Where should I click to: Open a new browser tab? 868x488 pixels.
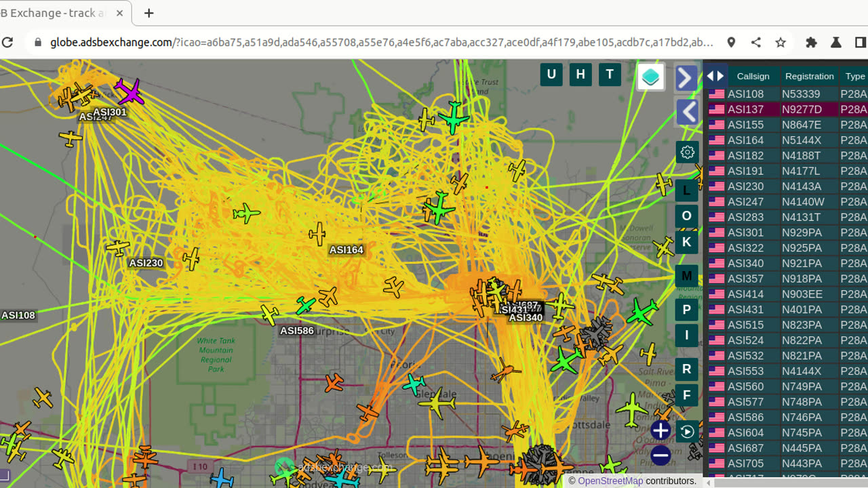coord(149,13)
